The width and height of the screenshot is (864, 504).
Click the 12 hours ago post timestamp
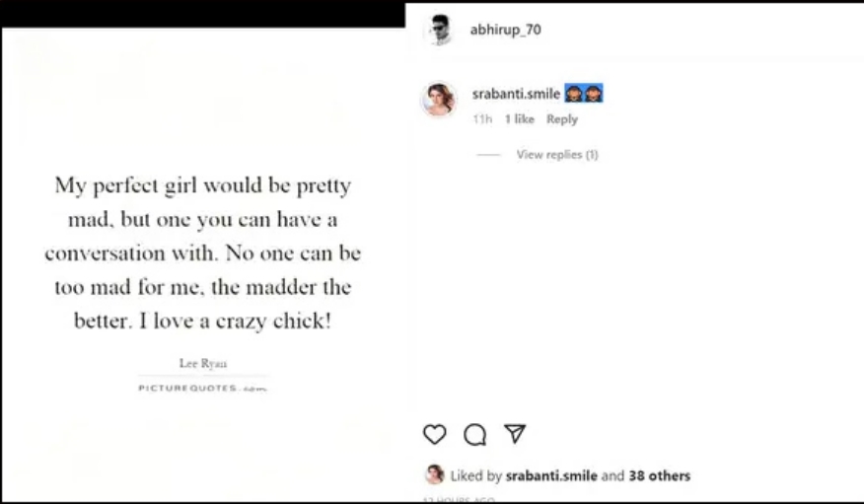coord(459,500)
